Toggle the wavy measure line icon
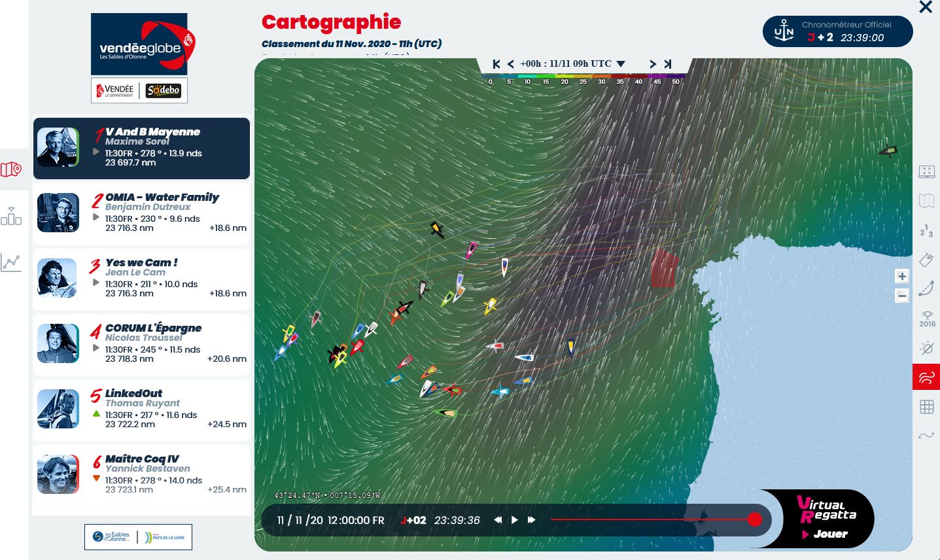This screenshot has height=560, width=940. pyautogui.click(x=927, y=436)
